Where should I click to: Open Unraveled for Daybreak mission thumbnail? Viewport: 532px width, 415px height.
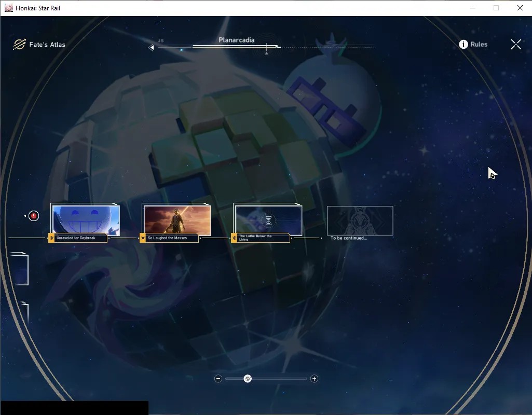pyautogui.click(x=86, y=220)
